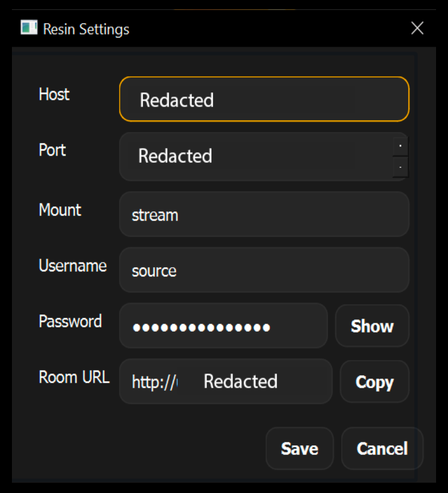Click the Username label
Viewport: 448px width, 493px height.
click(x=73, y=266)
